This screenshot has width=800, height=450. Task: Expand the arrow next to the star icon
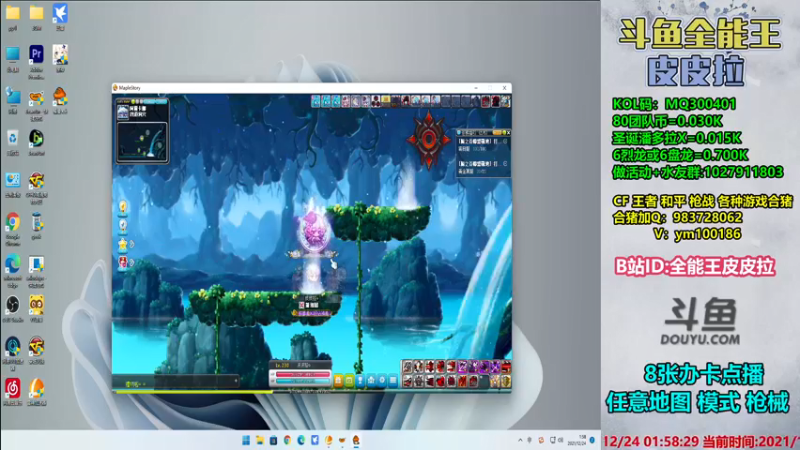tap(132, 245)
